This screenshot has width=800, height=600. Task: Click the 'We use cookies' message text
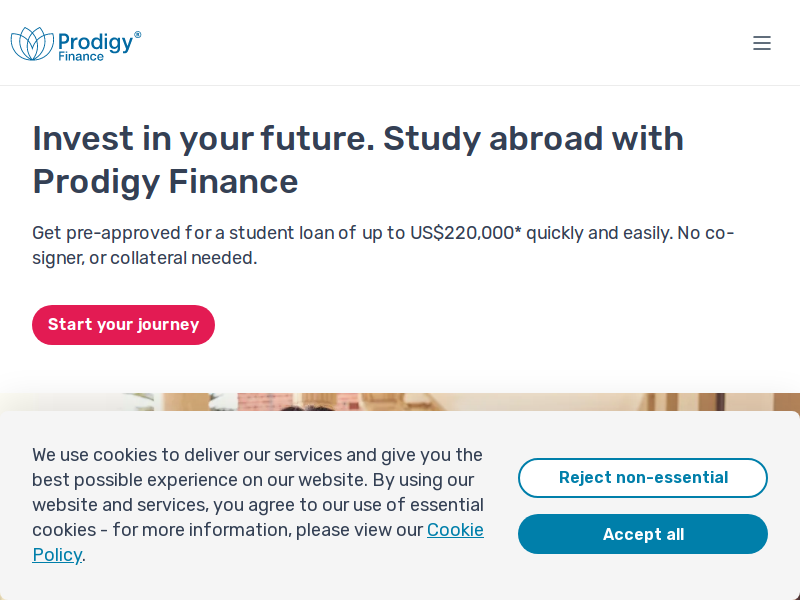pyautogui.click(x=258, y=505)
